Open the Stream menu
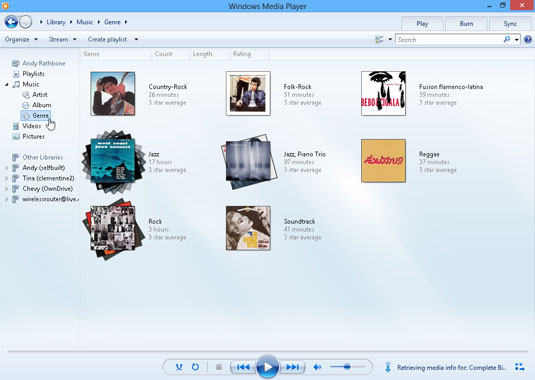Screen dimensions: 535x380 point(62,40)
